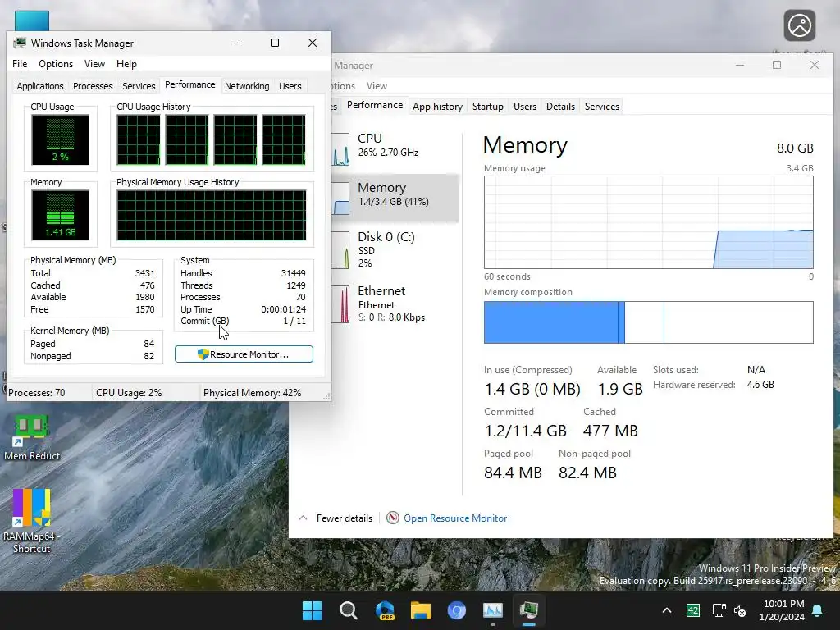This screenshot has width=840, height=630.
Task: Click the Memory usage graph
Action: [648, 222]
